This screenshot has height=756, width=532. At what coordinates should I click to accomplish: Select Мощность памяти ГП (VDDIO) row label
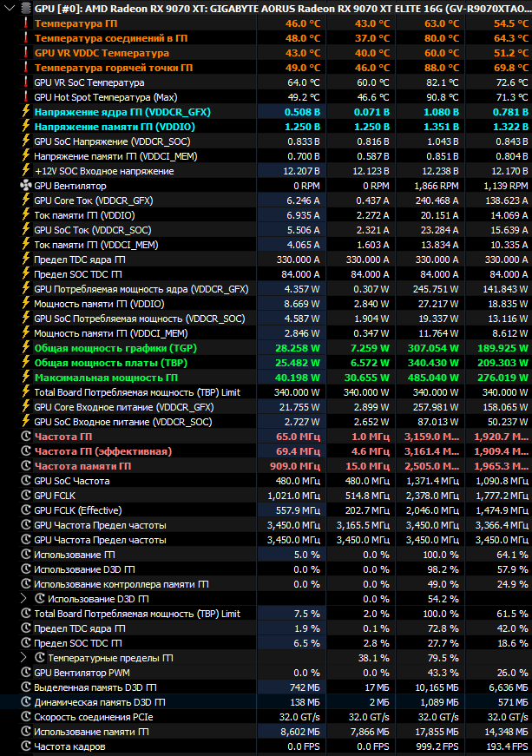(99, 304)
